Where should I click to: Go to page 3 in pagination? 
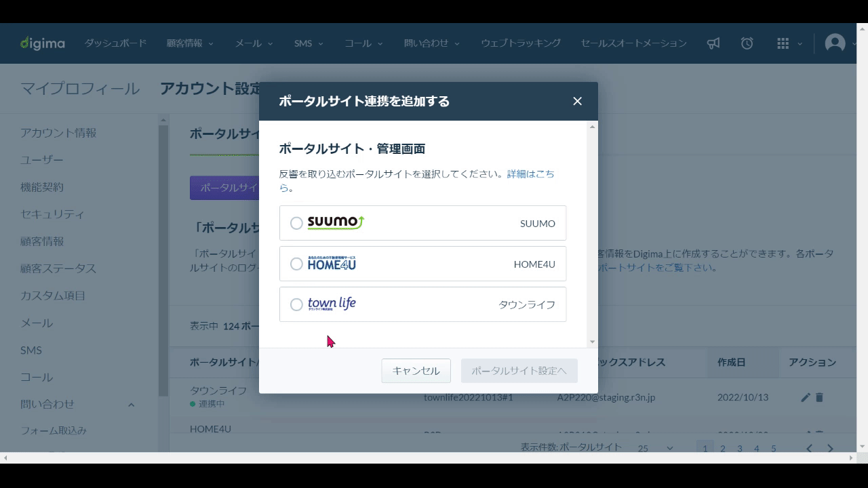pos(740,448)
